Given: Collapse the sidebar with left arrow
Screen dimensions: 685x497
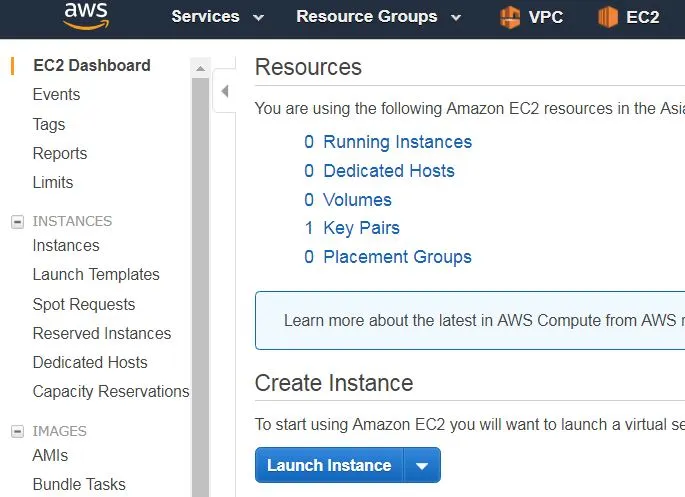Looking at the screenshot, I should coord(225,91).
